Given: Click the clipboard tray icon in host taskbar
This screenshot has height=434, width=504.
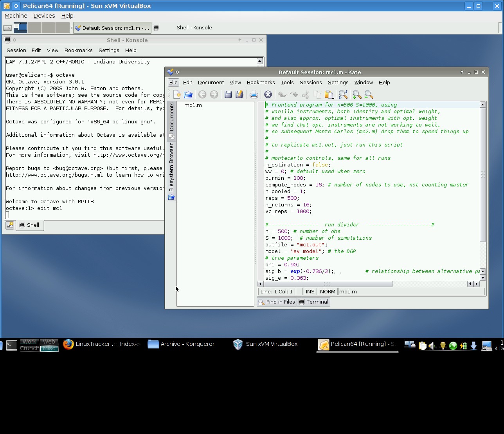Looking at the screenshot, I should [x=422, y=346].
